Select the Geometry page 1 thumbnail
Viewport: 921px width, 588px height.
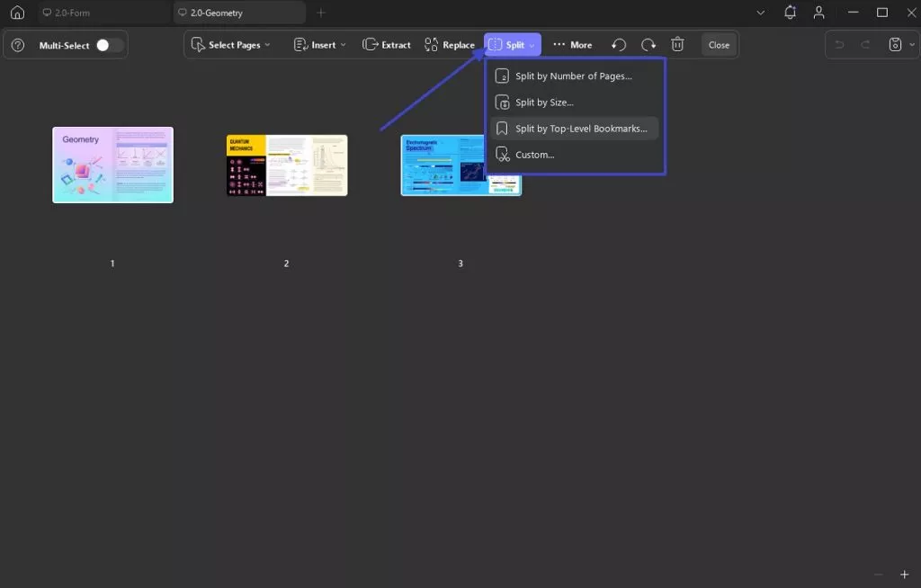[x=112, y=165]
